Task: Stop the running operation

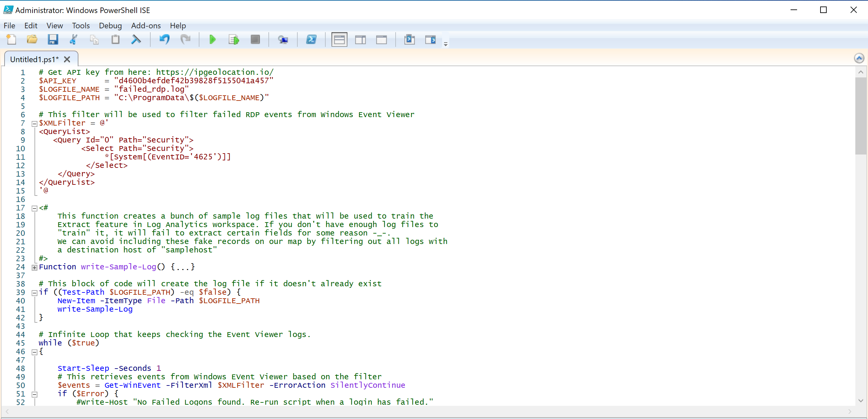Action: coord(255,39)
